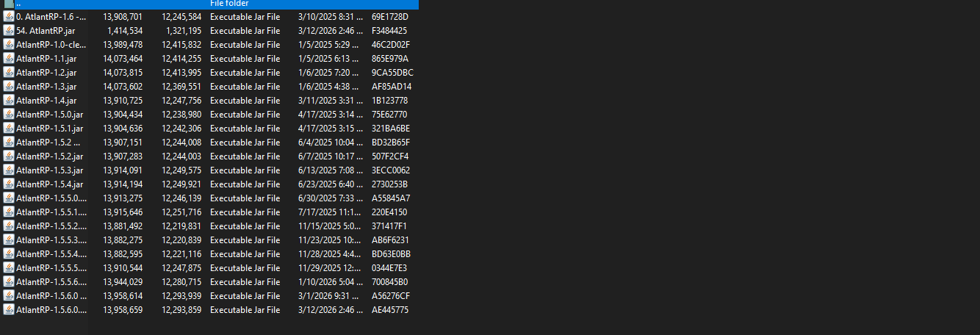Click the CRC value 2730253B
The height and width of the screenshot is (335, 980).
click(389, 184)
